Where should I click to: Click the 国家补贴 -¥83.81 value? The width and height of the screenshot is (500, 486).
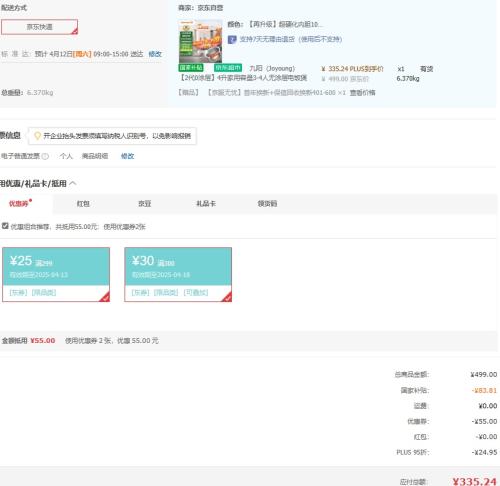point(484,390)
